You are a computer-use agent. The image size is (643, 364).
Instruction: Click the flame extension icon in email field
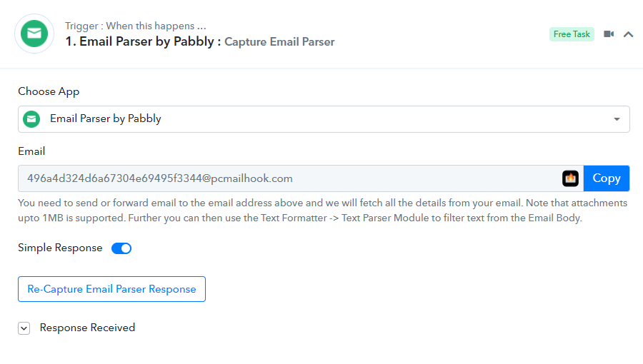click(x=570, y=178)
